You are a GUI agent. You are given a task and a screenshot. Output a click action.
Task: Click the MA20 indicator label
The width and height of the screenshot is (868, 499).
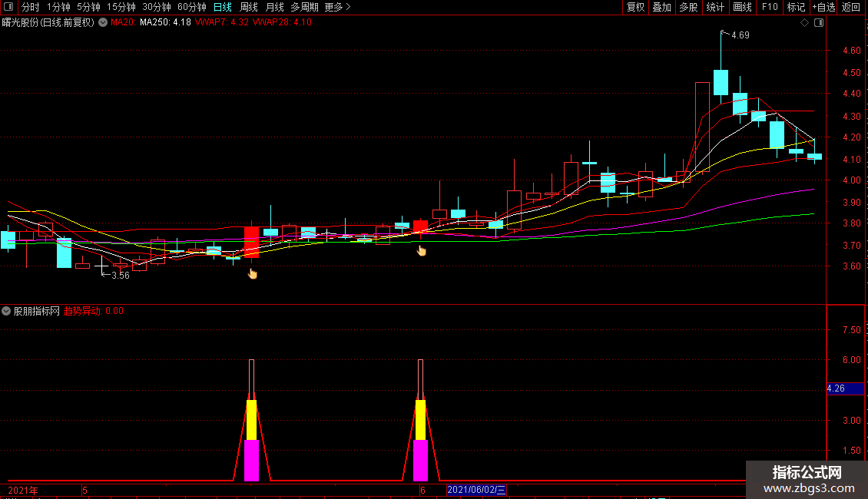[123, 23]
